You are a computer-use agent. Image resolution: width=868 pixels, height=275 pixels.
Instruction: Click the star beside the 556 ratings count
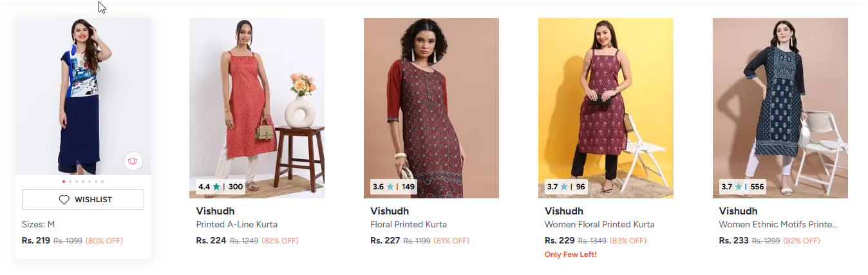(x=739, y=187)
